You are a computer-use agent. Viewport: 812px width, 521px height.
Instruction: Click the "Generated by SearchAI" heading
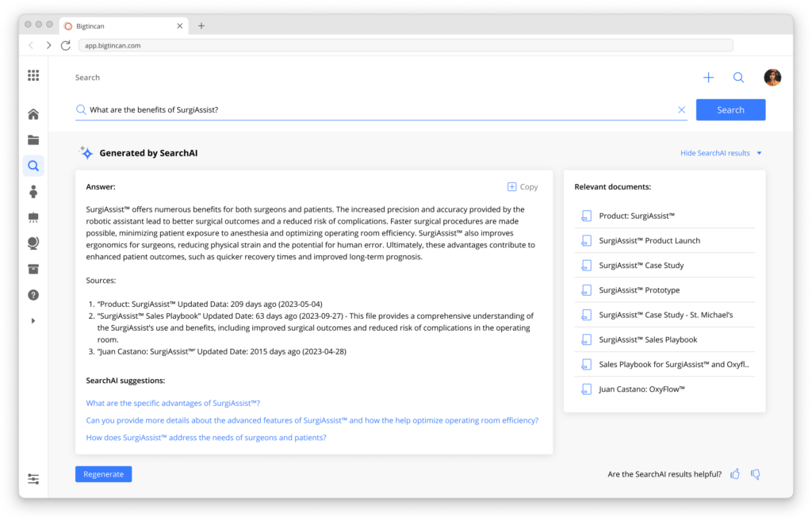point(148,153)
